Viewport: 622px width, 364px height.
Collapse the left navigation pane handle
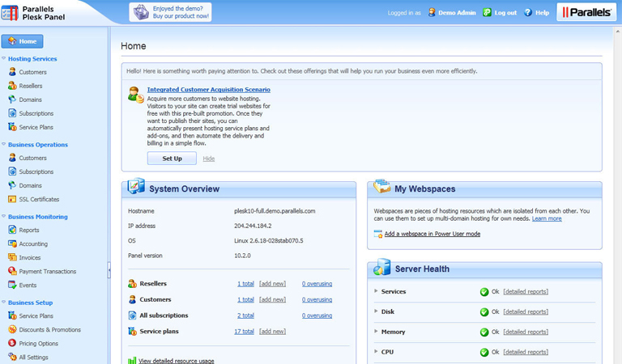(x=109, y=270)
